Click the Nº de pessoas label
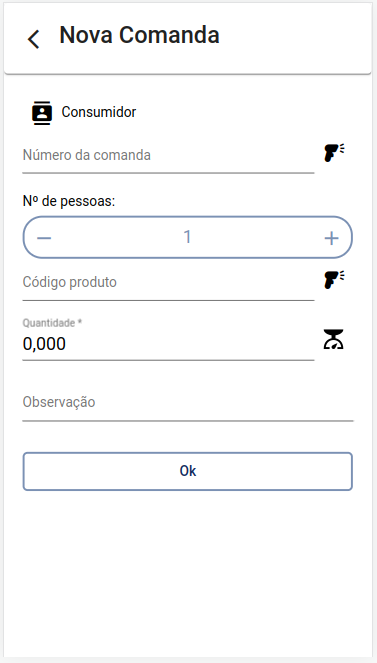 tap(69, 201)
